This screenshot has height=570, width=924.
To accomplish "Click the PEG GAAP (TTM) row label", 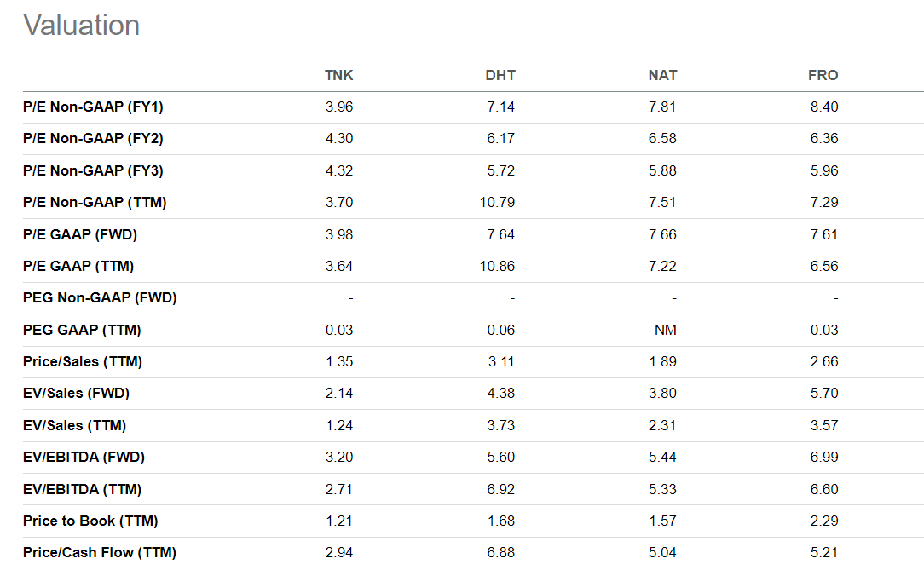I will click(x=82, y=330).
